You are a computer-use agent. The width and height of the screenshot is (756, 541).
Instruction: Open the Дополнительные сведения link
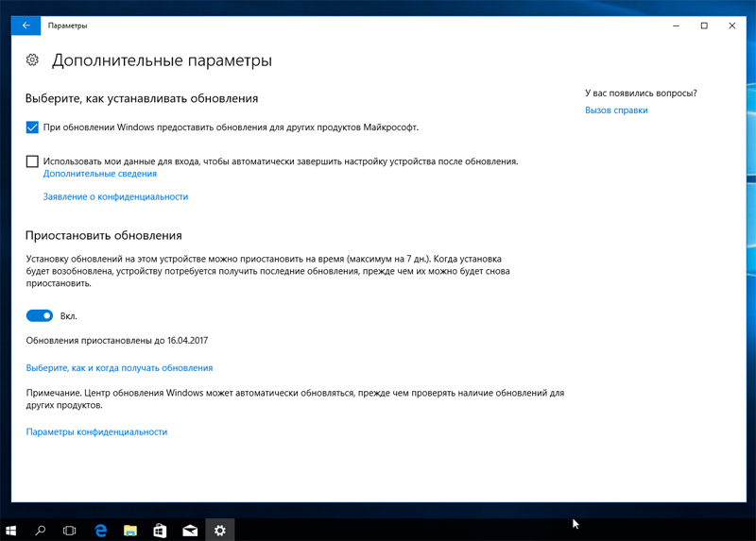100,174
